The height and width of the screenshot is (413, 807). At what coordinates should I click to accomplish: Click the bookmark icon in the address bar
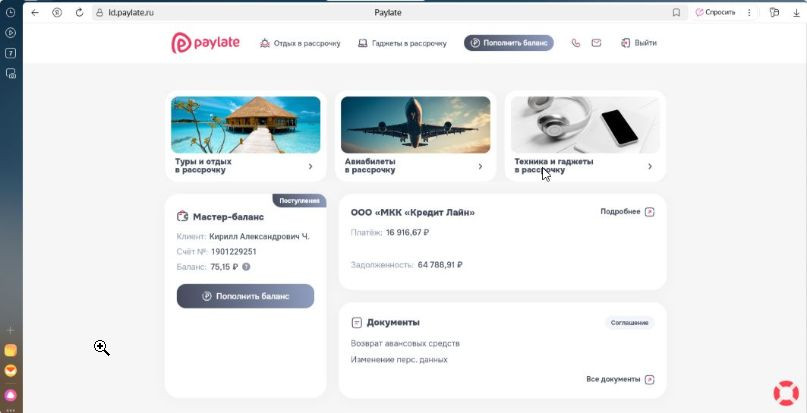pos(677,12)
